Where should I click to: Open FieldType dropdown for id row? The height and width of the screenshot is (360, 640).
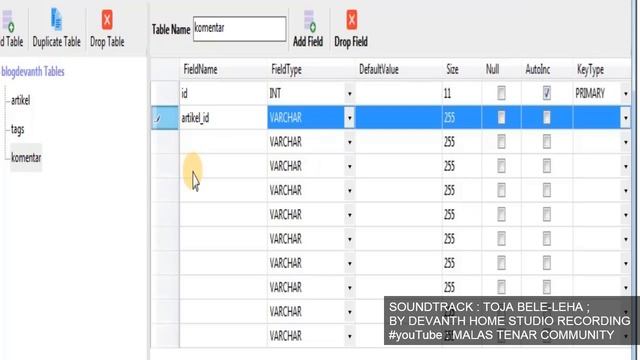(x=349, y=94)
